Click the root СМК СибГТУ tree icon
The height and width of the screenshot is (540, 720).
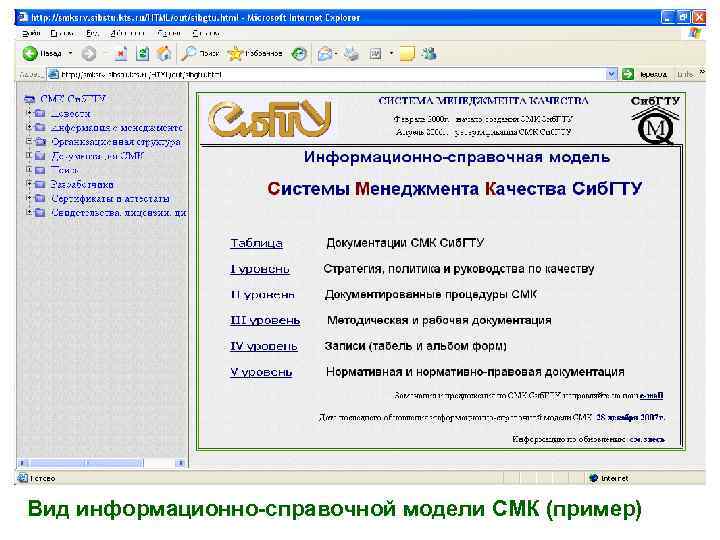tap(30, 99)
